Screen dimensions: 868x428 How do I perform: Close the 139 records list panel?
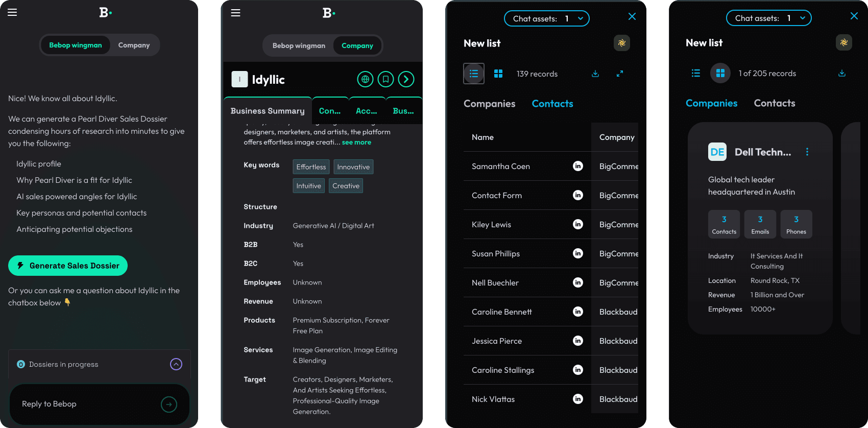(632, 16)
